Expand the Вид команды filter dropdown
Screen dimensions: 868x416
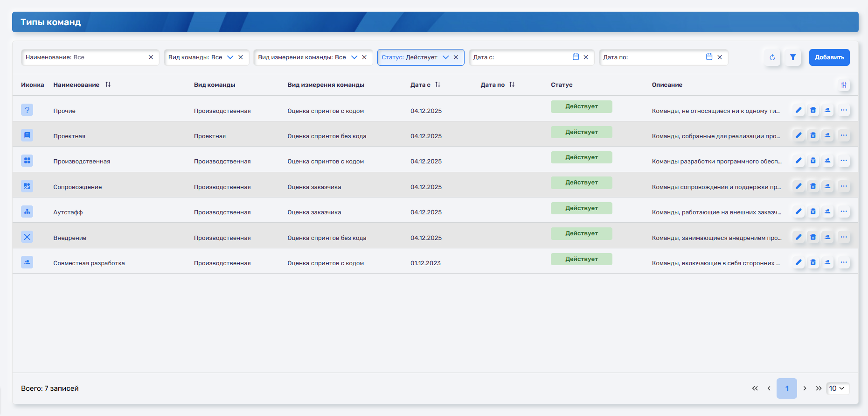(230, 57)
